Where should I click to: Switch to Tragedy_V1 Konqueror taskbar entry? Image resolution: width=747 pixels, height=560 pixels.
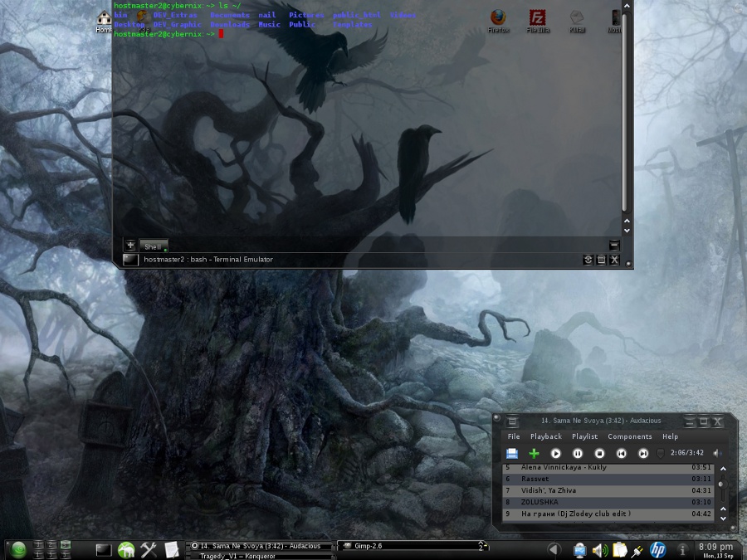coord(260,556)
